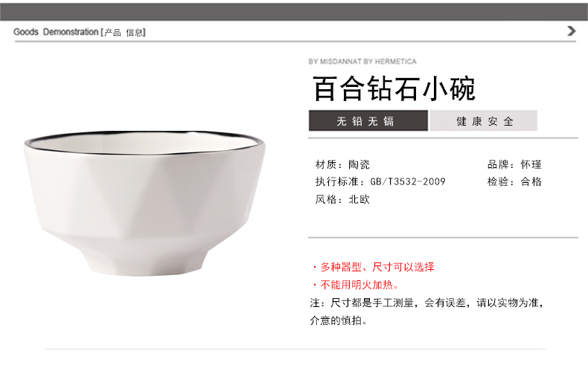Click the 执行标准 GB/T3532-2009 line
The image size is (588, 365).
[380, 181]
